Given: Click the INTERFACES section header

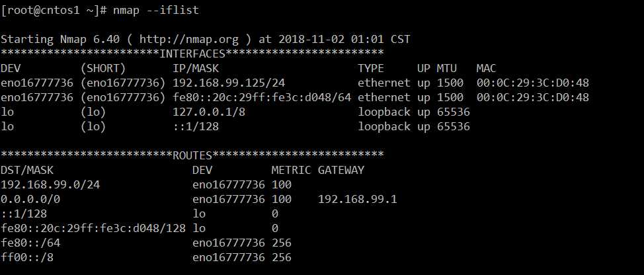Looking at the screenshot, I should coord(192,54).
